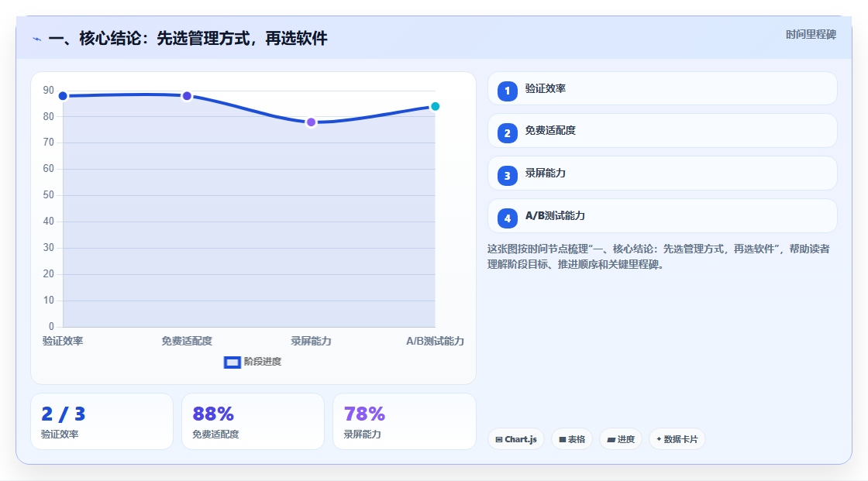Click the x-axis label A/B测试能力
The width and height of the screenshot is (868, 481).
[x=435, y=341]
